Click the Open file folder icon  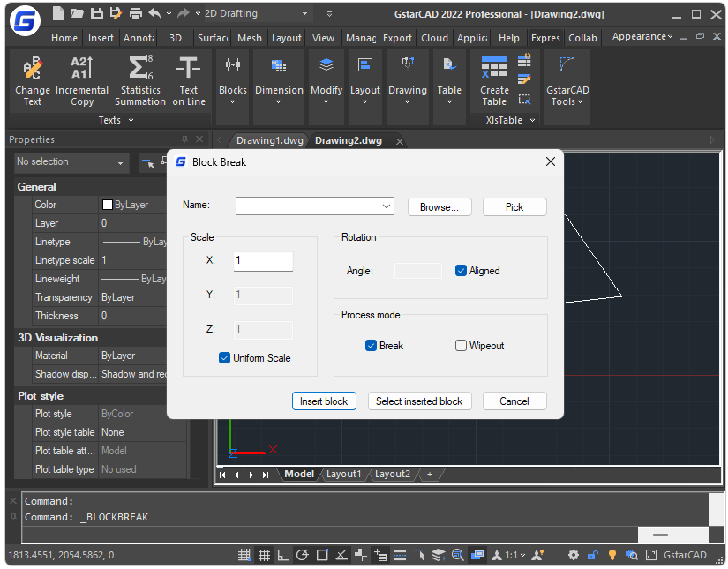(78, 13)
